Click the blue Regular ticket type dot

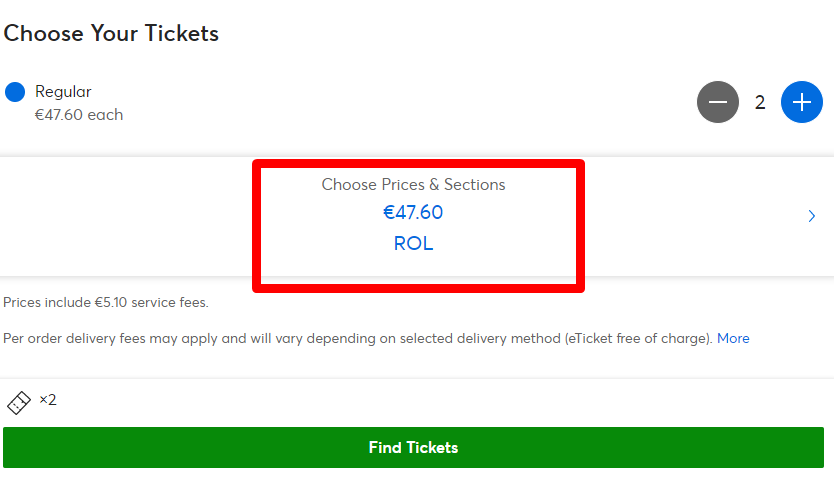click(15, 92)
